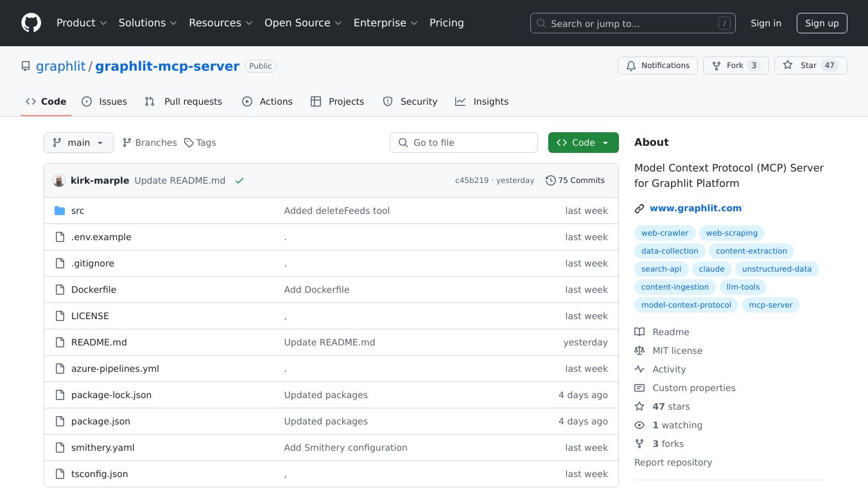Open the Tags list

tap(200, 143)
